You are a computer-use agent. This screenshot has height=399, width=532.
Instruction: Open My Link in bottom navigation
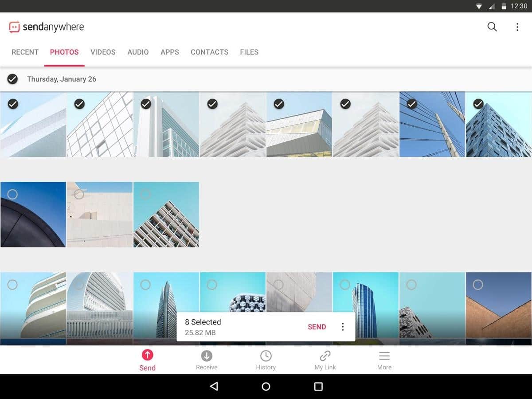point(325,360)
